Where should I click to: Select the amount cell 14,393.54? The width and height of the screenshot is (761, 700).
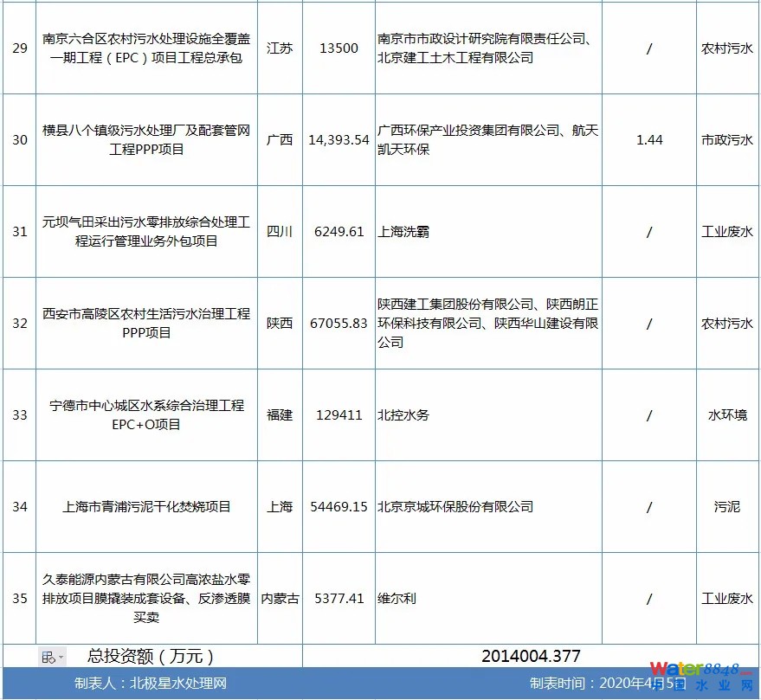point(339,140)
